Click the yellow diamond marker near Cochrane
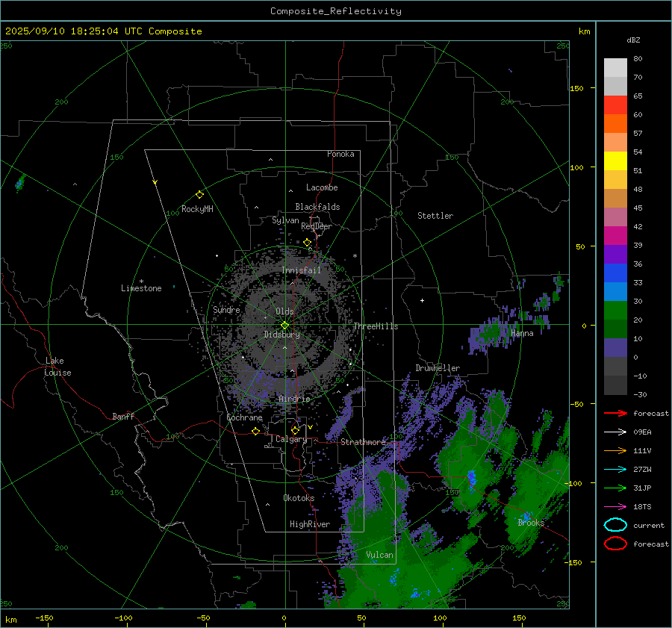 (x=255, y=431)
